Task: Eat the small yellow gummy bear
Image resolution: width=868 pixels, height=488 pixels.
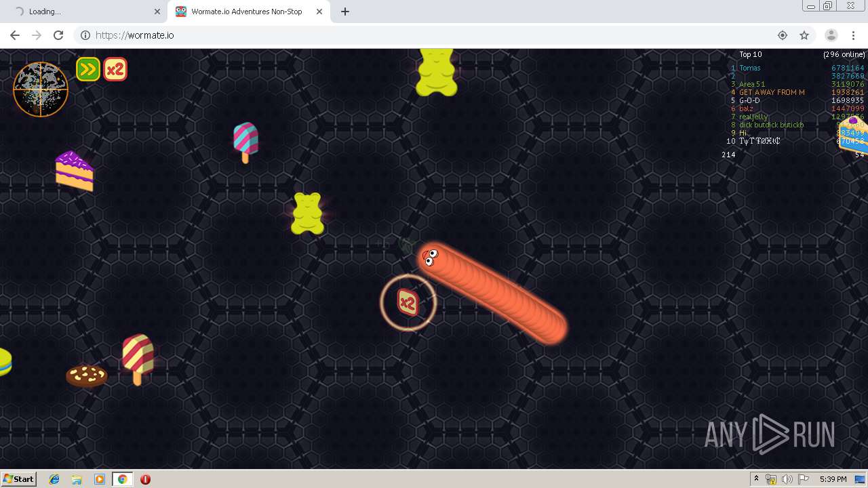Action: [307, 213]
